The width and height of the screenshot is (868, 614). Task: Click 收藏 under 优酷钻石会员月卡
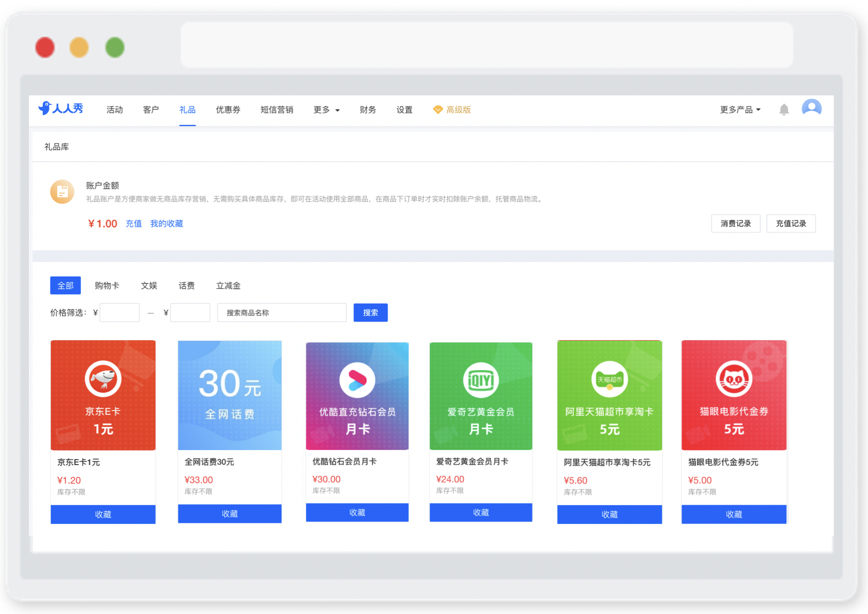357,512
